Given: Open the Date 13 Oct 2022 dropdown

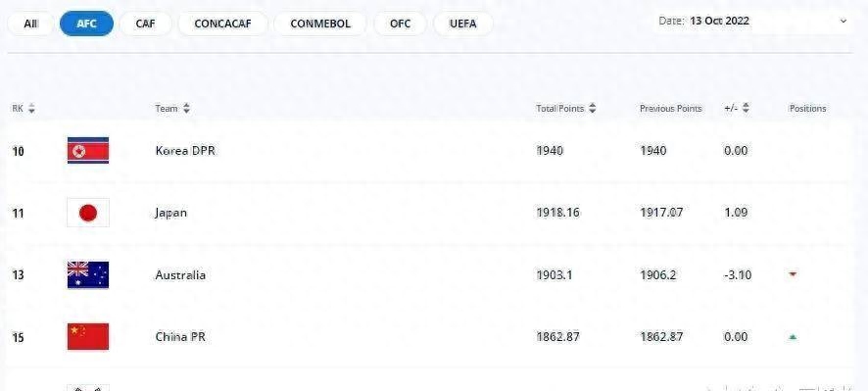Looking at the screenshot, I should pyautogui.click(x=752, y=21).
